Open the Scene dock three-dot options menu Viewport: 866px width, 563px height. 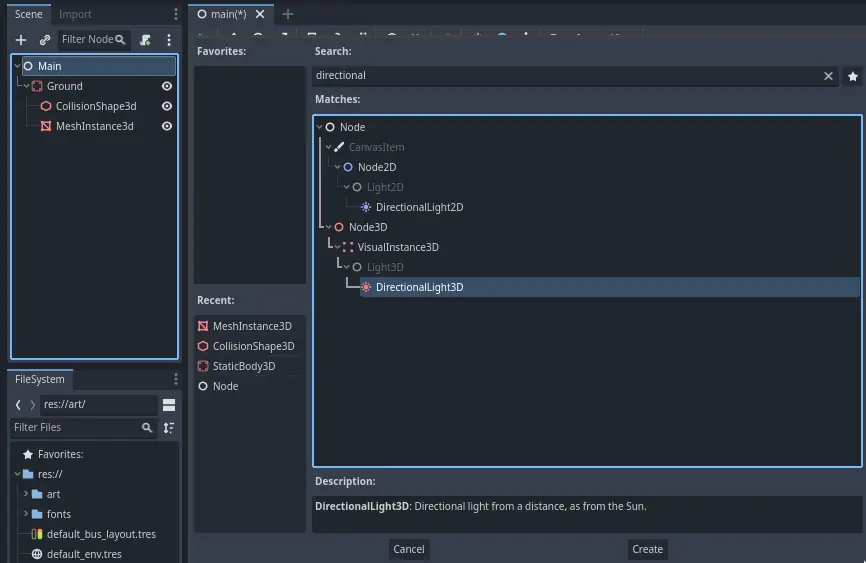[x=169, y=40]
